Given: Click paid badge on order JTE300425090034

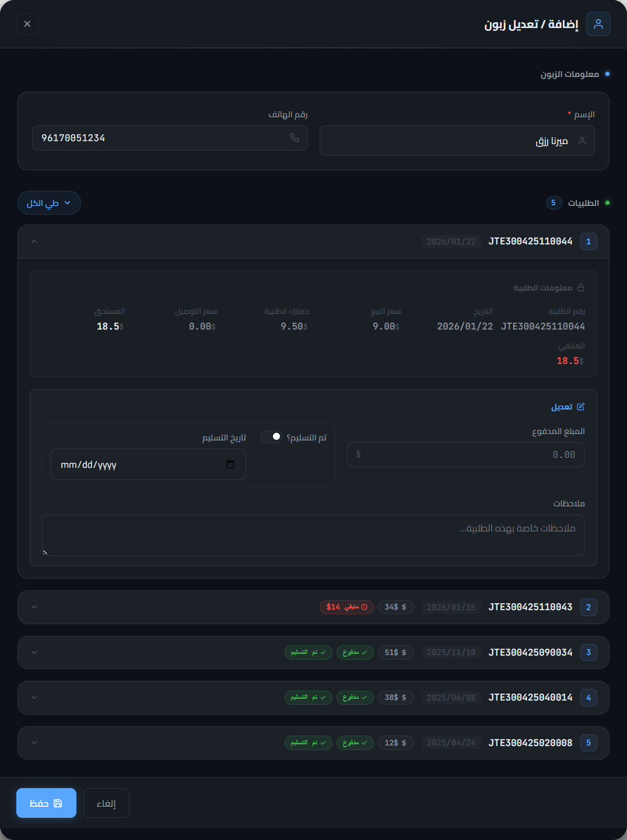Looking at the screenshot, I should (x=355, y=652).
